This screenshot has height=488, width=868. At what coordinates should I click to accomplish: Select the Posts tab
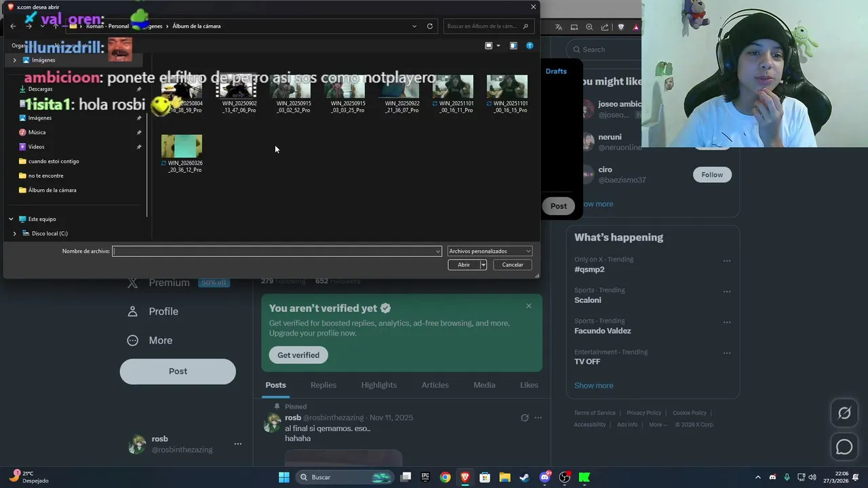(275, 385)
